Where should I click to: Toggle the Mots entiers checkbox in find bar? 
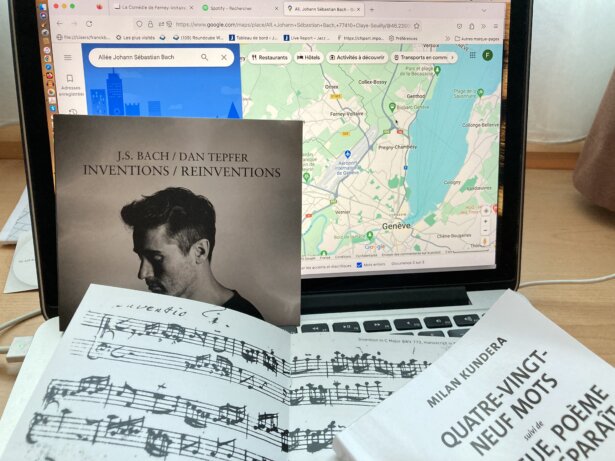(x=359, y=265)
